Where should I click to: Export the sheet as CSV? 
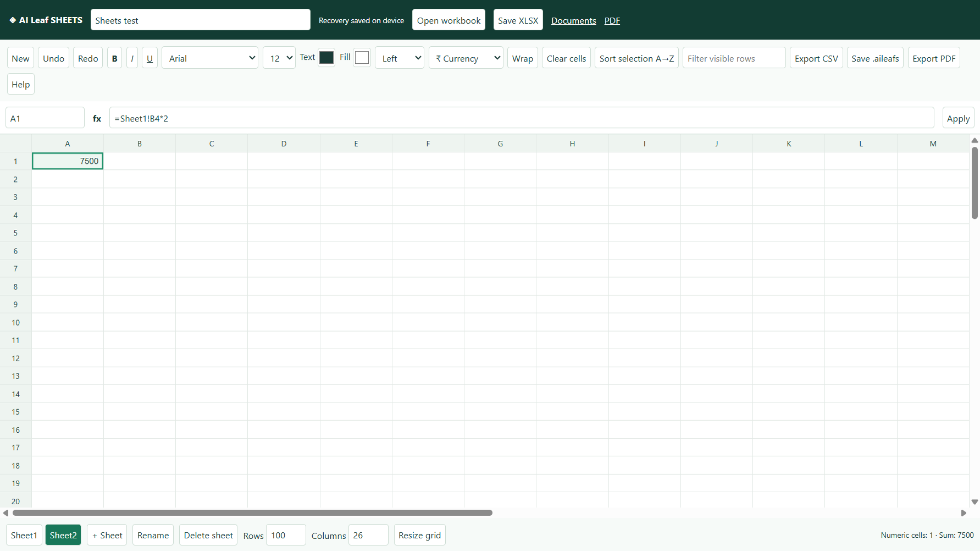pos(816,58)
